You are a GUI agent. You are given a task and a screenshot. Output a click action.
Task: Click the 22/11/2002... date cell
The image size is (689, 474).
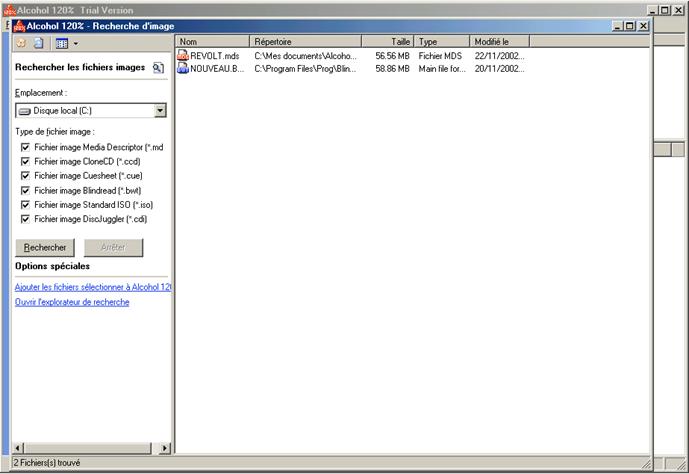coord(500,56)
